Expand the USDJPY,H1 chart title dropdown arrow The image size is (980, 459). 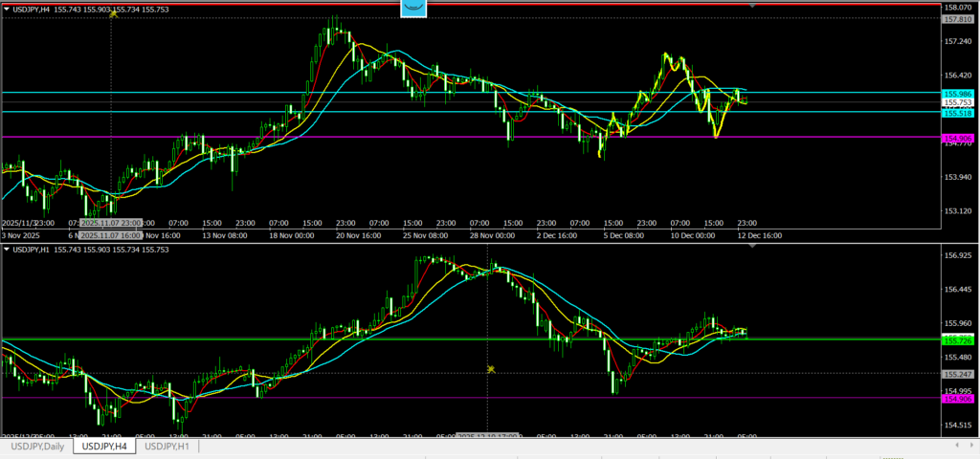tap(7, 250)
